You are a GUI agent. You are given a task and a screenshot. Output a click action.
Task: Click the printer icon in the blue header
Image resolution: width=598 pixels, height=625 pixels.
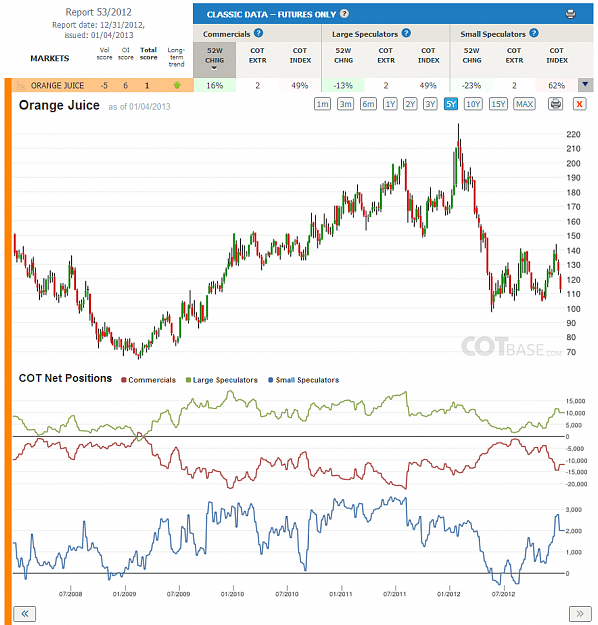tap(570, 14)
